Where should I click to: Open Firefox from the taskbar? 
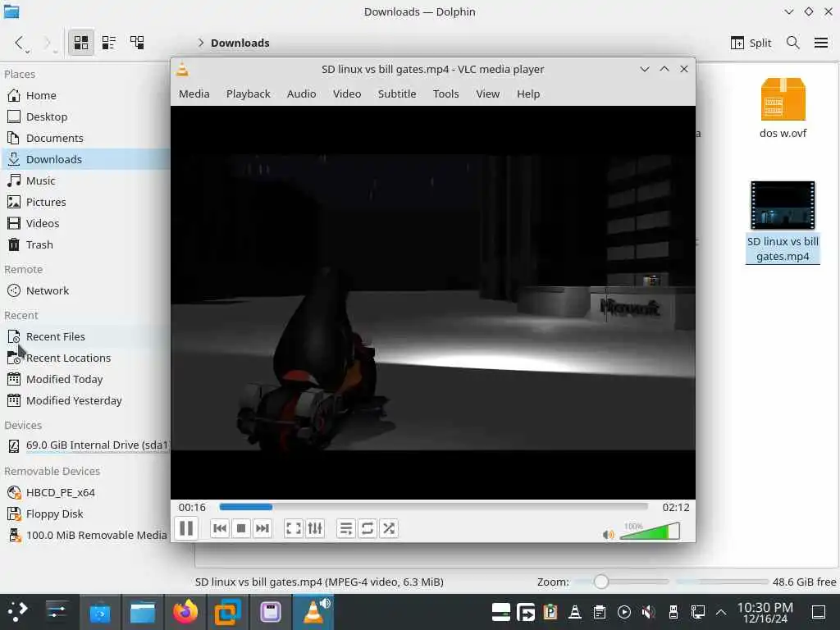(x=185, y=612)
